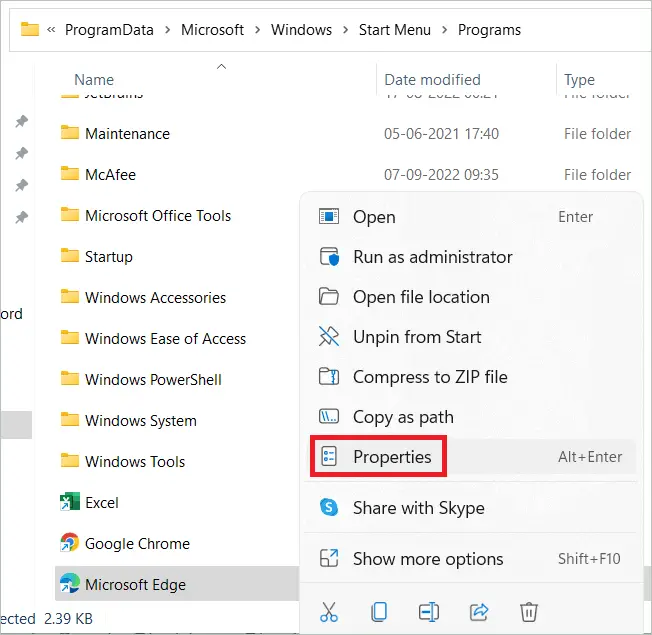Image resolution: width=652 pixels, height=635 pixels.
Task: Select Show more options
Action: (x=470, y=558)
